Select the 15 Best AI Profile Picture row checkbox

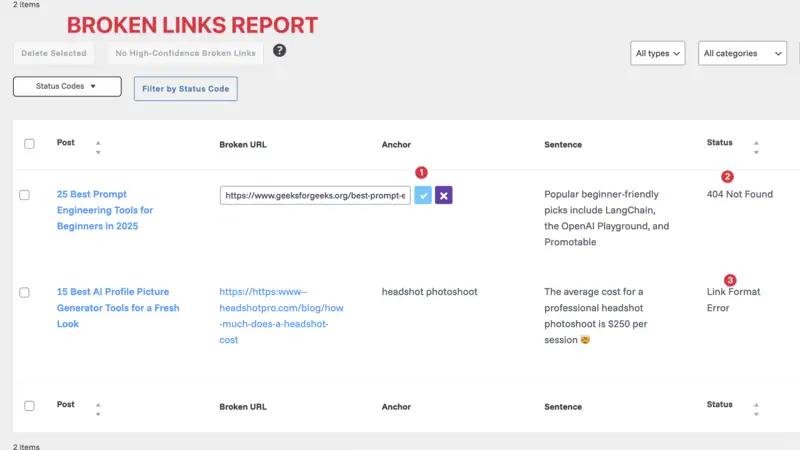pyautogui.click(x=24, y=292)
